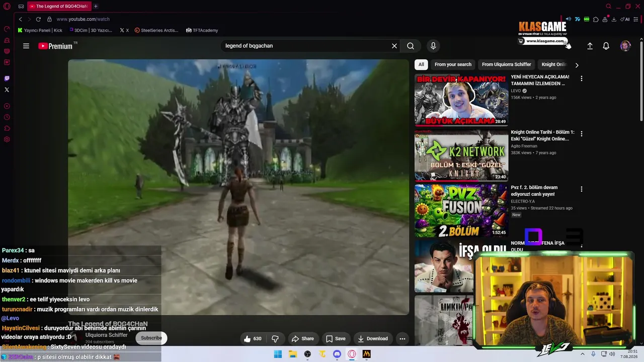Open the Opera menu logo
The image size is (644, 362).
[x=7, y=7]
